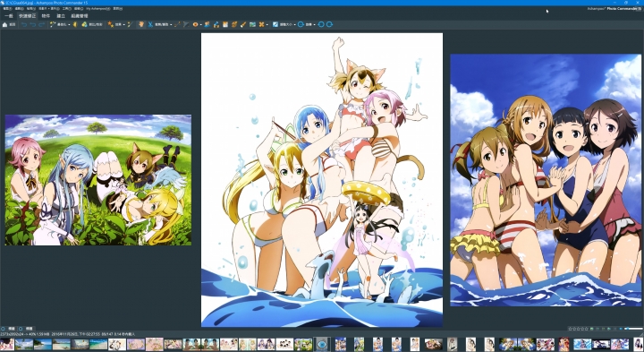Expand the dropdown beside the orange X icon
This screenshot has height=352, width=644.
click(267, 25)
